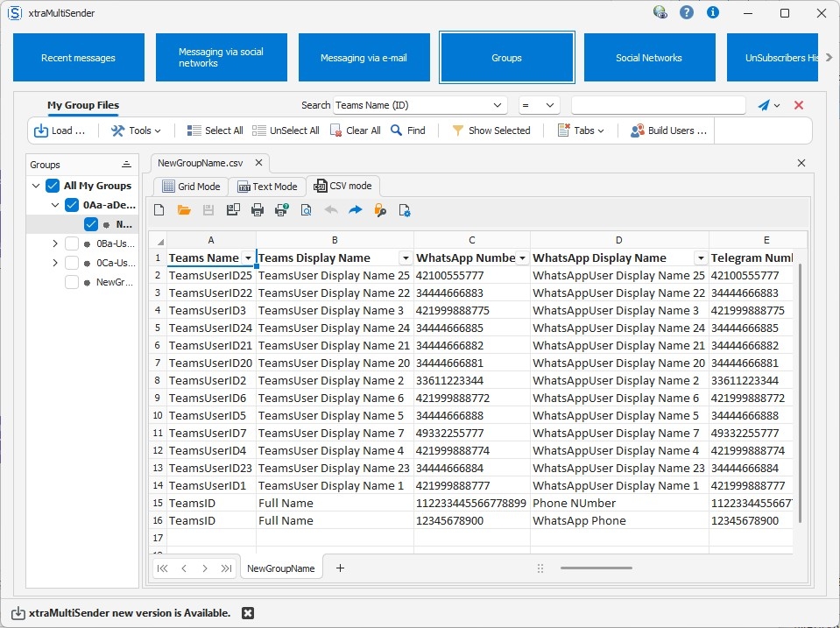Open the WhatsApp Number column filter arrow
The image size is (840, 628).
(x=522, y=258)
